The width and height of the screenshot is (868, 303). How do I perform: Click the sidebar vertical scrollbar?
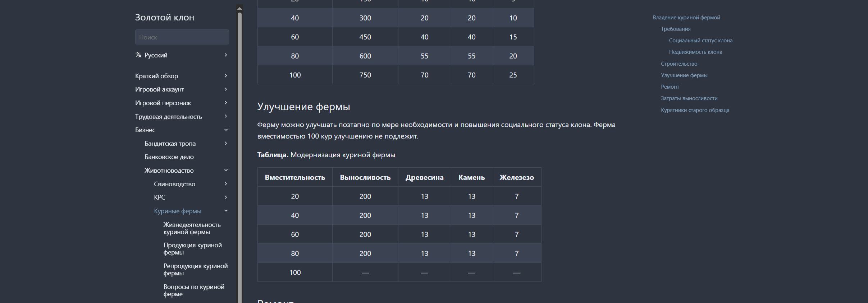(240, 144)
